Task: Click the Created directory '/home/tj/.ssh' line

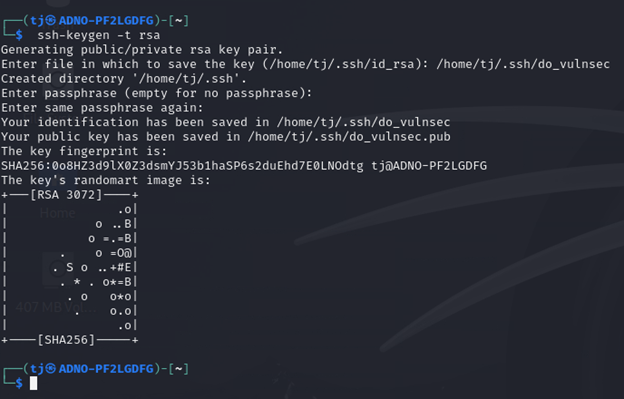Action: click(124, 79)
